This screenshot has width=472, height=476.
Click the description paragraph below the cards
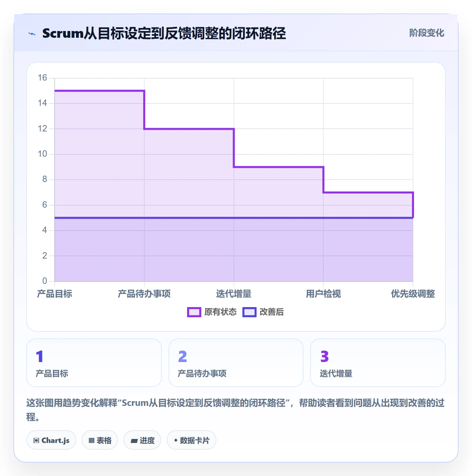pyautogui.click(x=236, y=410)
